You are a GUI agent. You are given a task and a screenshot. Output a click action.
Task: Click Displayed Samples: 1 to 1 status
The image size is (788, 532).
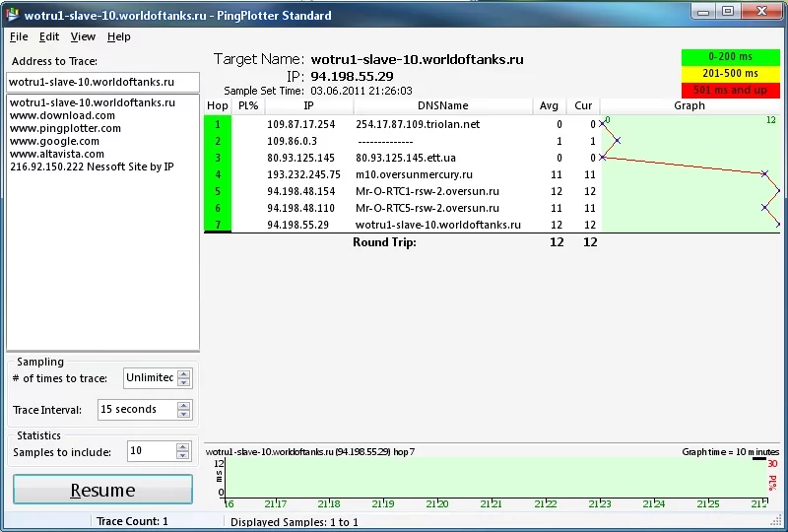[294, 522]
